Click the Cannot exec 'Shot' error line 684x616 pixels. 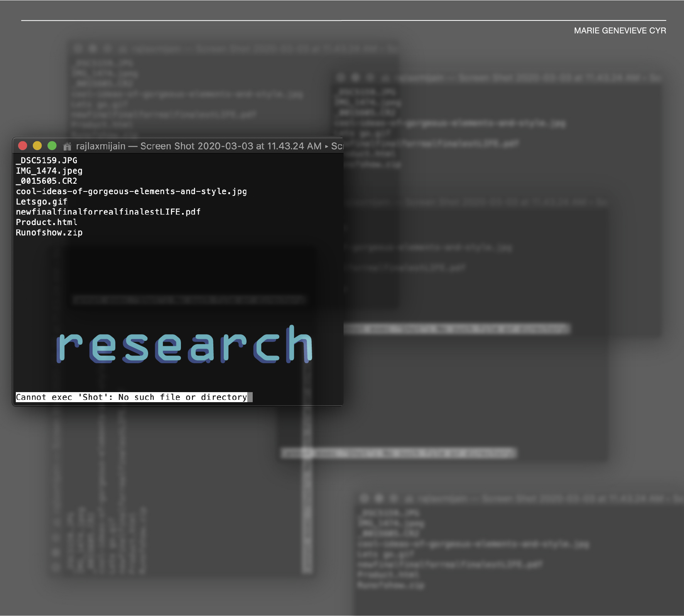(x=131, y=397)
